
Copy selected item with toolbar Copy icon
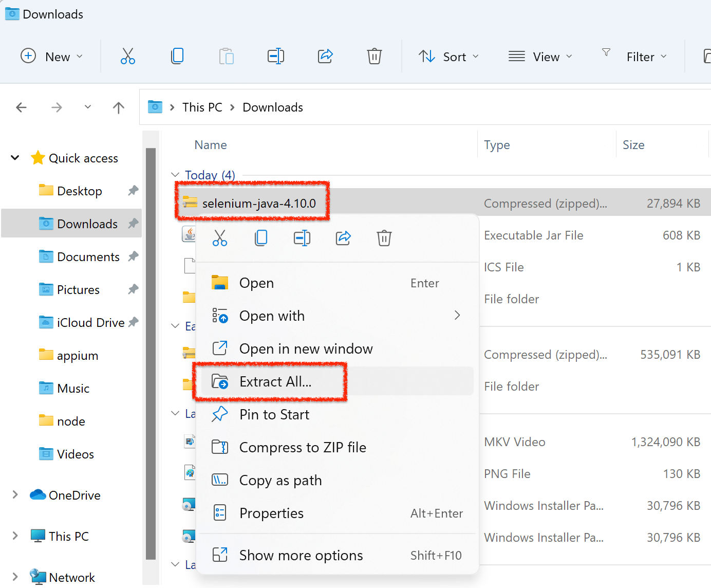coord(177,56)
